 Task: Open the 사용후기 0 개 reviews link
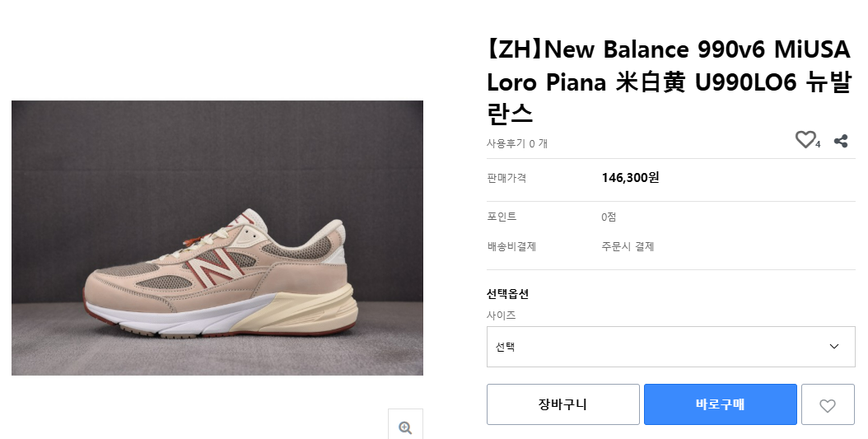point(517,143)
